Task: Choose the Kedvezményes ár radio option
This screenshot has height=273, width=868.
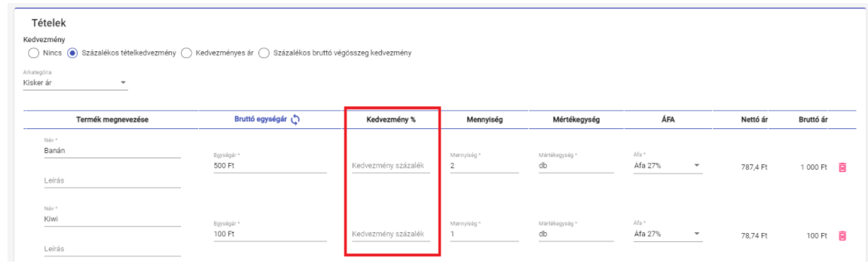Action: click(x=187, y=53)
